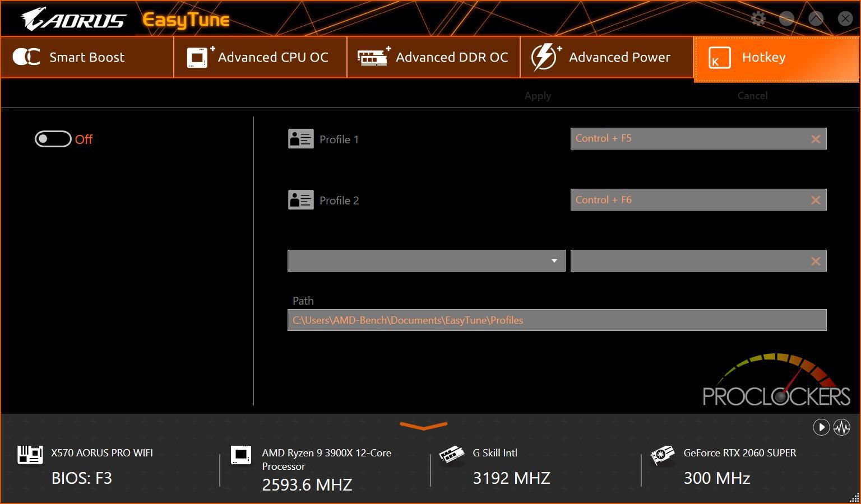
Task: Click the profiles Path field
Action: pyautogui.click(x=557, y=320)
